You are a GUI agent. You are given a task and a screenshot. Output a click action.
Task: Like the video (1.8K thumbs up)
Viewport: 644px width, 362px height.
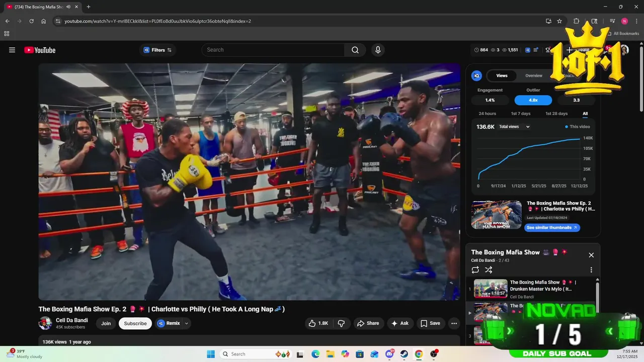tap(318, 323)
